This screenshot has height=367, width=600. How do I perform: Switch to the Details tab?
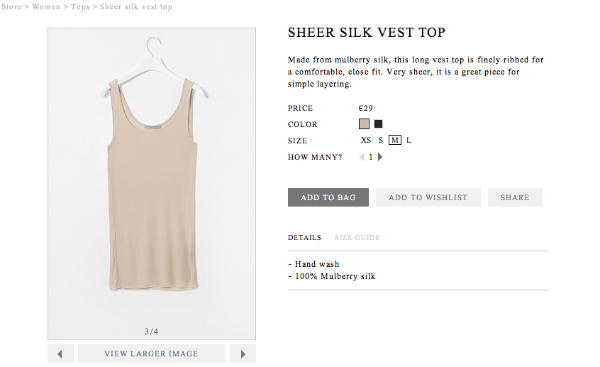tap(305, 238)
